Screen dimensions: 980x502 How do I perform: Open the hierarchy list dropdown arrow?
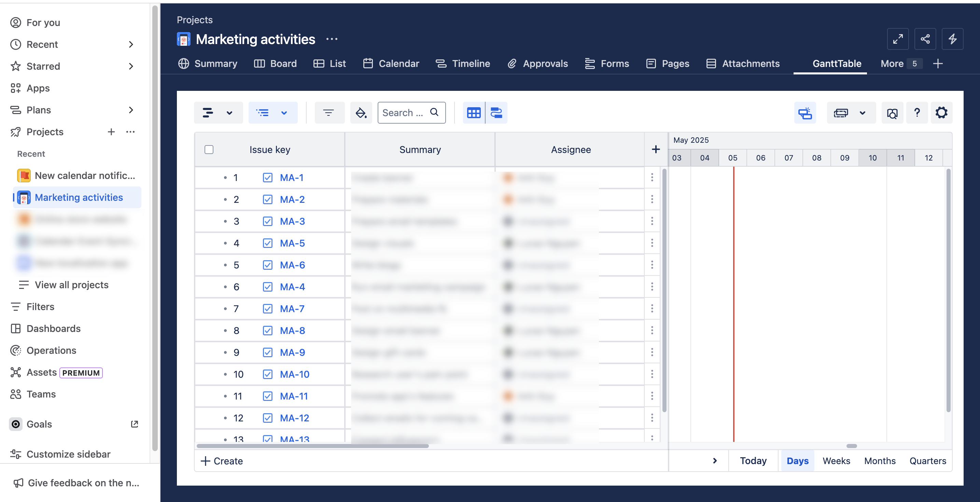(x=284, y=113)
